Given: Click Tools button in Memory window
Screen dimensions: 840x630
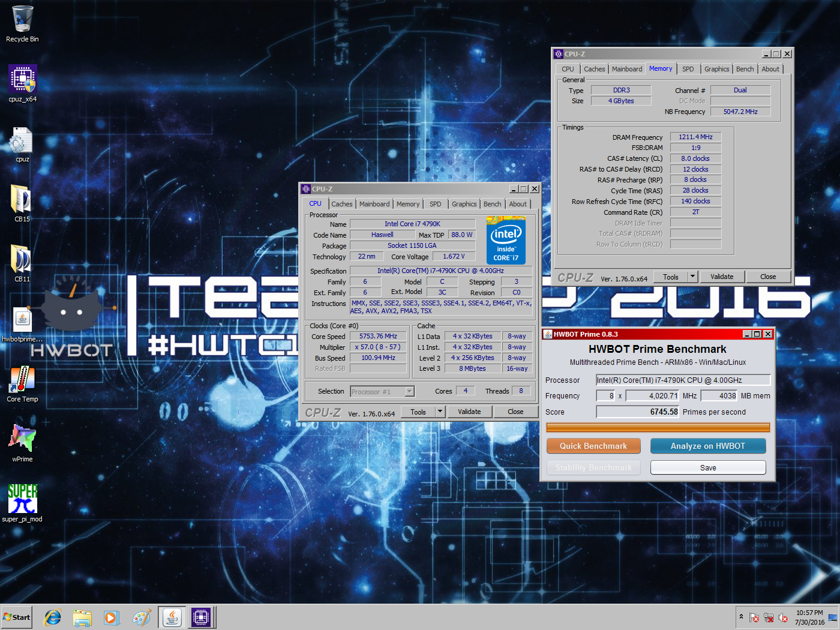Looking at the screenshot, I should tap(671, 277).
